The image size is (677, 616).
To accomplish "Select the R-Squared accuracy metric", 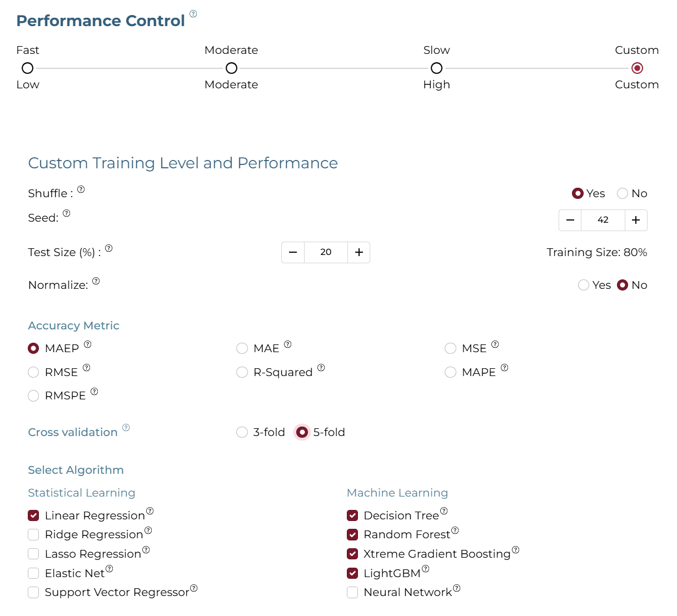I will click(x=242, y=372).
